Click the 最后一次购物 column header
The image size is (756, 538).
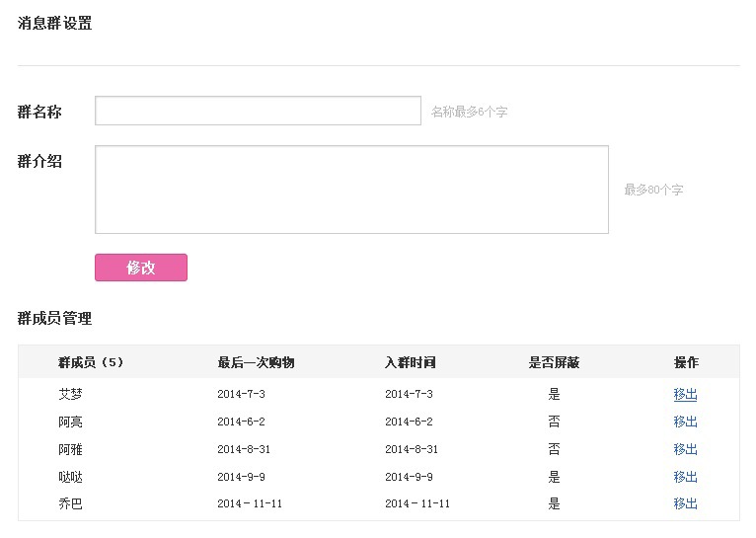256,362
